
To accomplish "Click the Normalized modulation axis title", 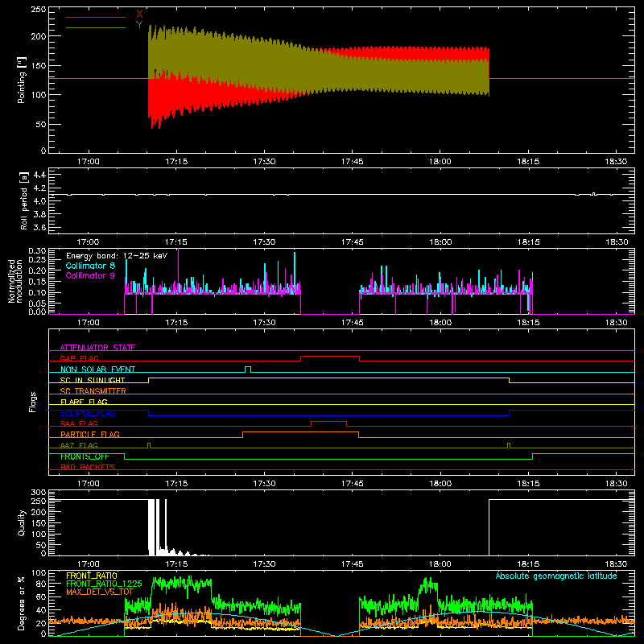I will (15, 281).
